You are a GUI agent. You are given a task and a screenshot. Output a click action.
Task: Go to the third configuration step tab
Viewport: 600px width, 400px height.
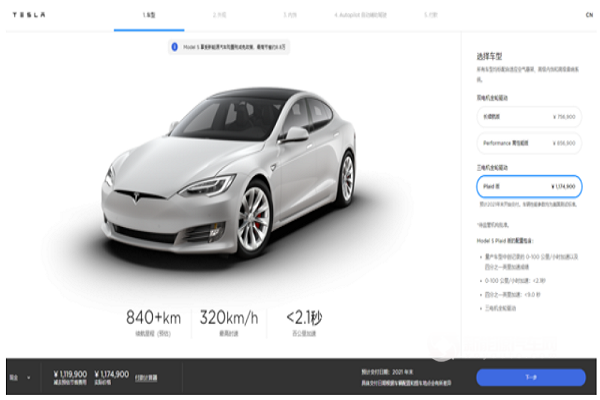point(290,15)
